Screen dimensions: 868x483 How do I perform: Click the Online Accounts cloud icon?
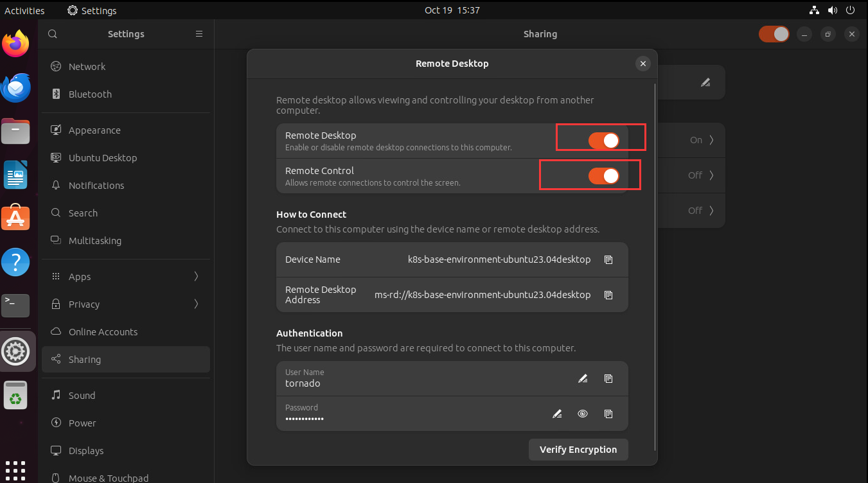pyautogui.click(x=56, y=332)
